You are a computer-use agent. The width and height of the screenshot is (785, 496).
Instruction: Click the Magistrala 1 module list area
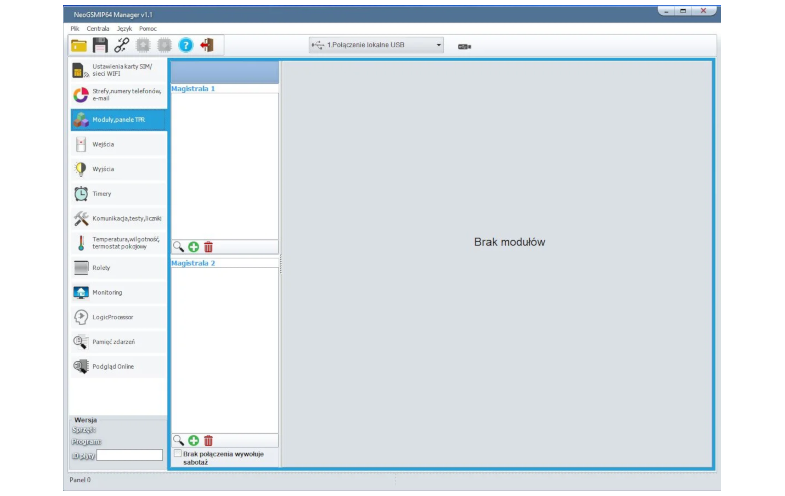(x=225, y=166)
